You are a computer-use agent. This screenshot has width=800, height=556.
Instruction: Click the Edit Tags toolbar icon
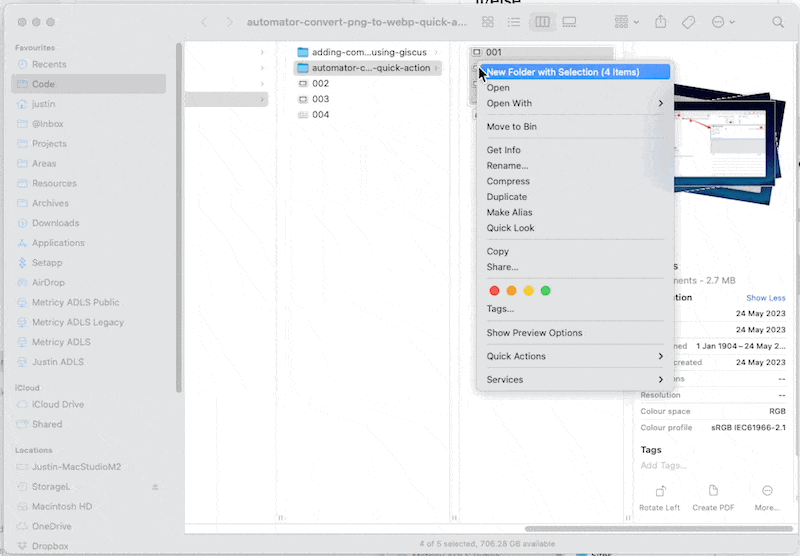click(688, 22)
